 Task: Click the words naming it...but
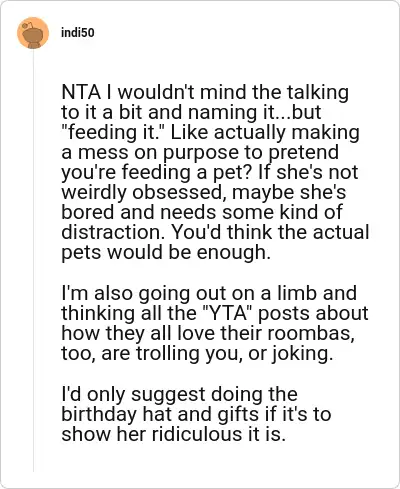[255, 112]
